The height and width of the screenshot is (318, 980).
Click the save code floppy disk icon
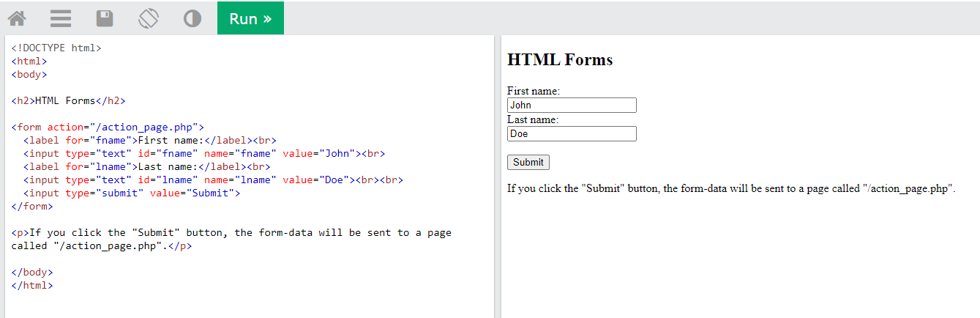click(105, 18)
